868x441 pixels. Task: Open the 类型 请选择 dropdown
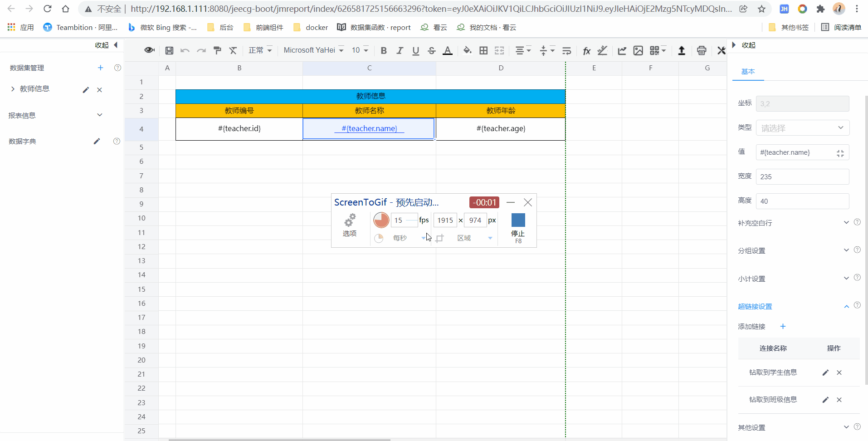(802, 128)
